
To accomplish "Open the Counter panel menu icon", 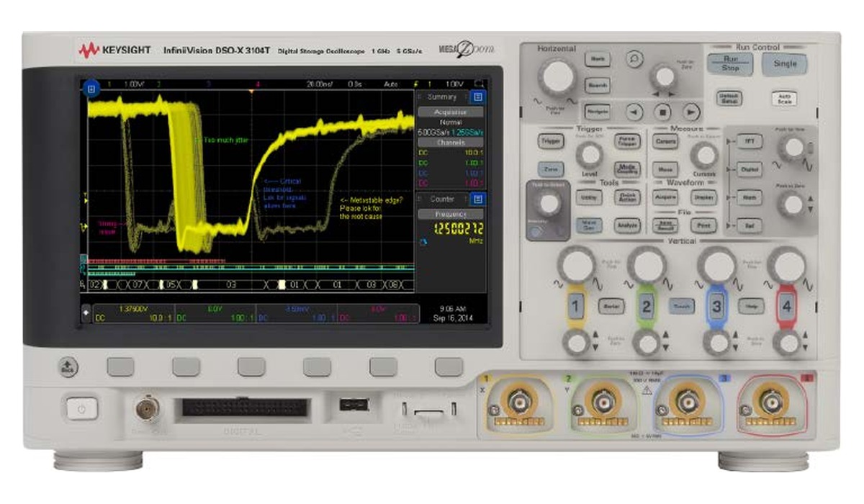I will 479,199.
